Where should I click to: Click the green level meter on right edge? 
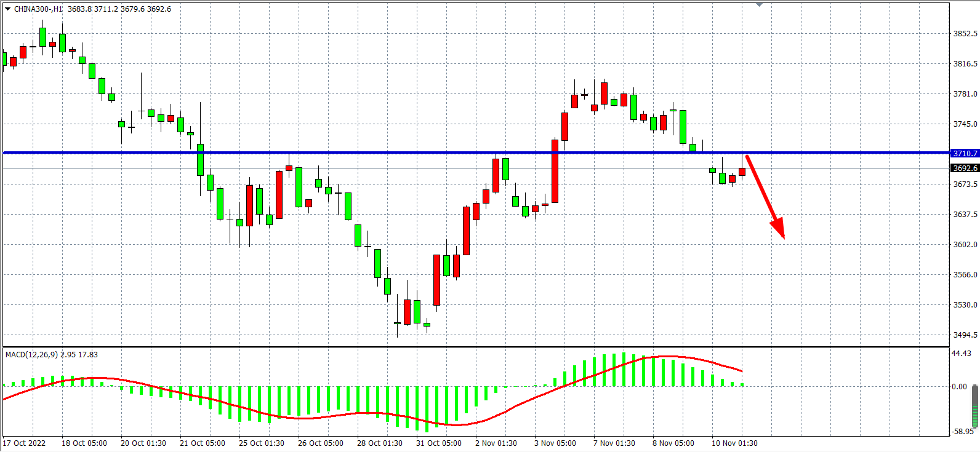pos(975,406)
